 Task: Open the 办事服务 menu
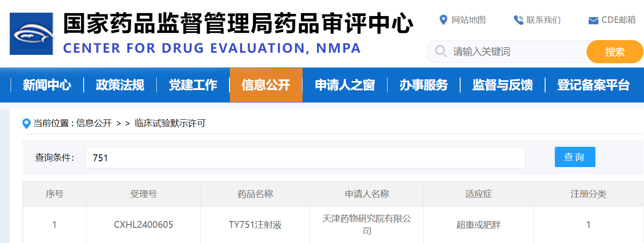(423, 85)
